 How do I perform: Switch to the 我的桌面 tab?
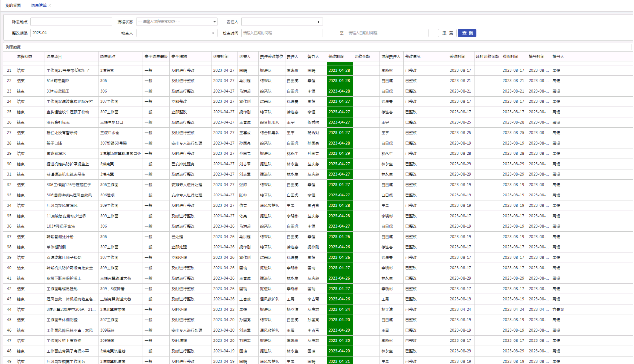click(x=13, y=5)
